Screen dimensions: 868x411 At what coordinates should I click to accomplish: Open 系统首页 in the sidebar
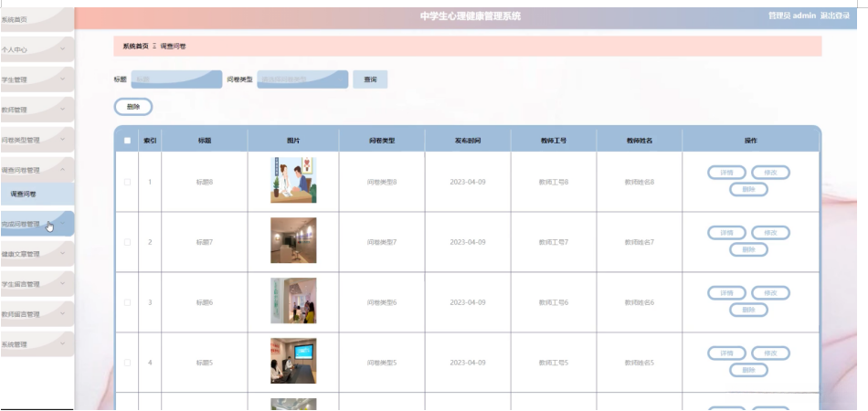(x=36, y=20)
